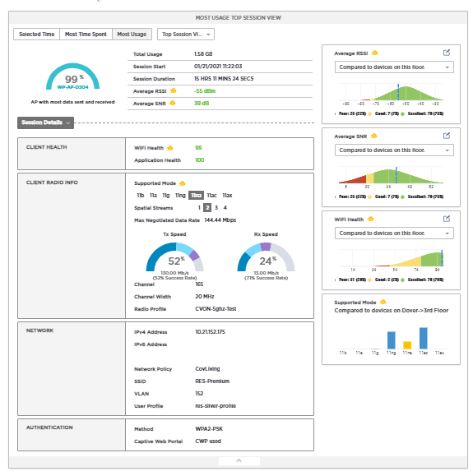This screenshot has height=476, width=473.
Task: Click the session duration 15 HRS value
Action: pos(224,79)
